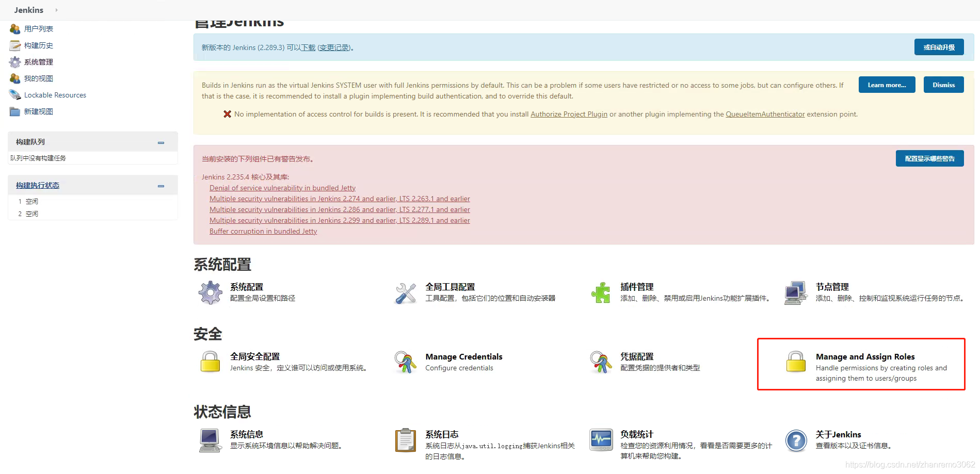Screen dimensions: 980x474
Task: Open 系统配置 settings title link
Action: click(x=247, y=287)
